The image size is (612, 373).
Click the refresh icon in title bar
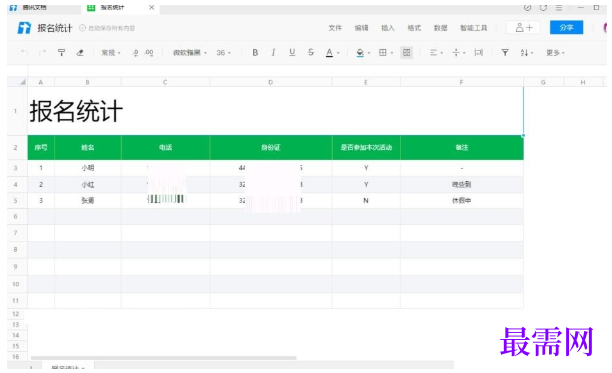coord(543,7)
